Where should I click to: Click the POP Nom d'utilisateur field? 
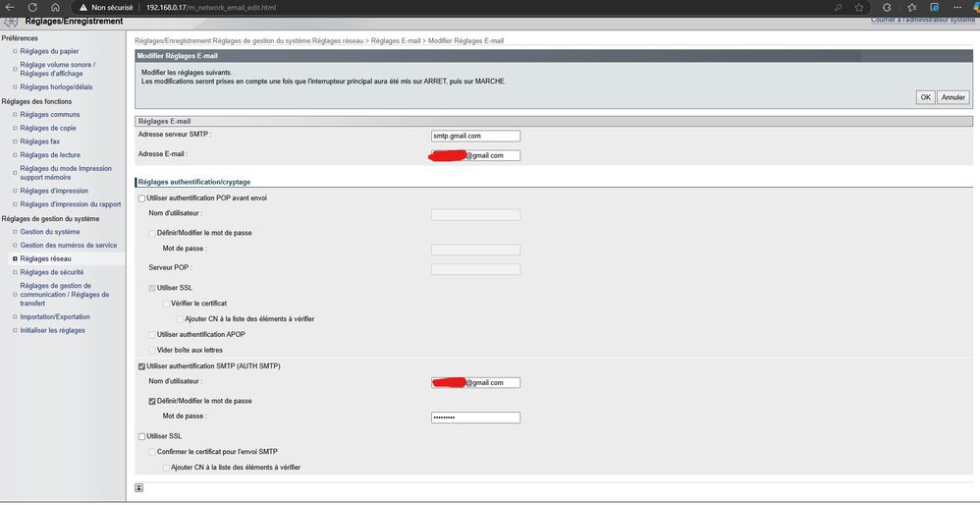click(475, 215)
